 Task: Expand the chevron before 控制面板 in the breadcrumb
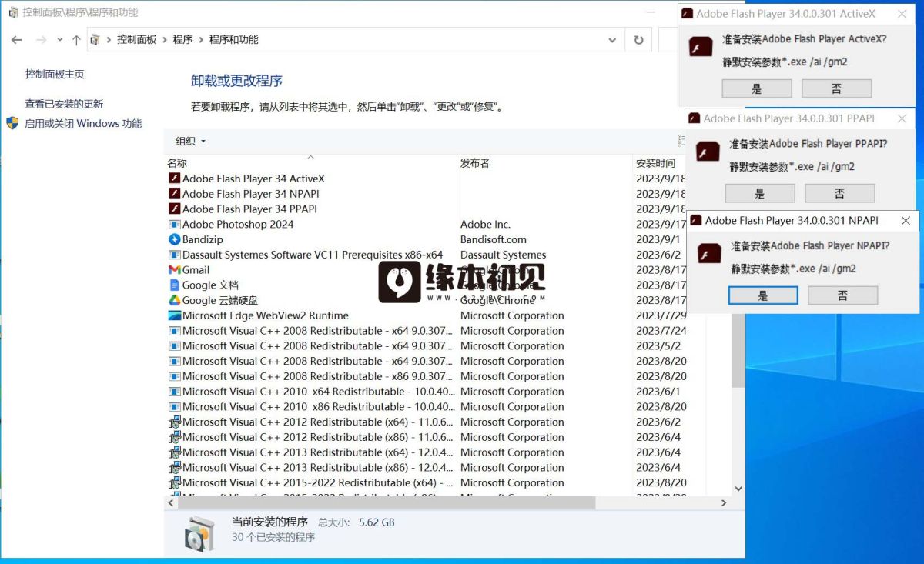point(109,40)
